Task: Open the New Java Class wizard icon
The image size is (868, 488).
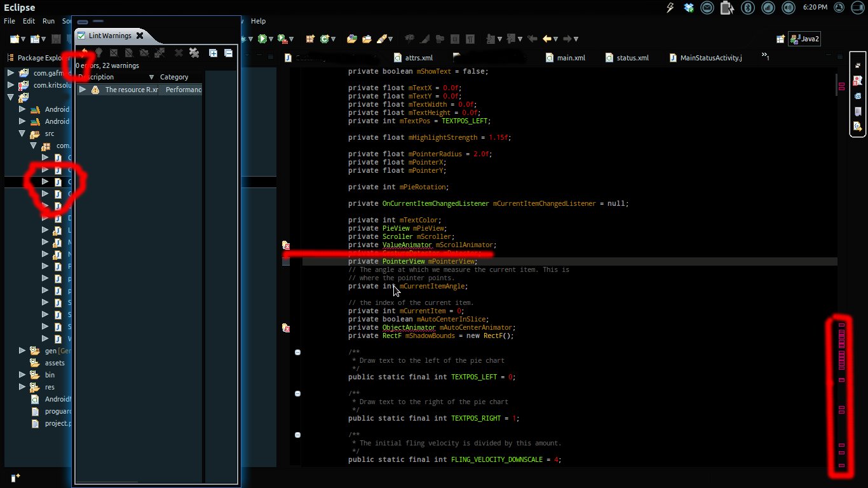Action: click(x=325, y=39)
